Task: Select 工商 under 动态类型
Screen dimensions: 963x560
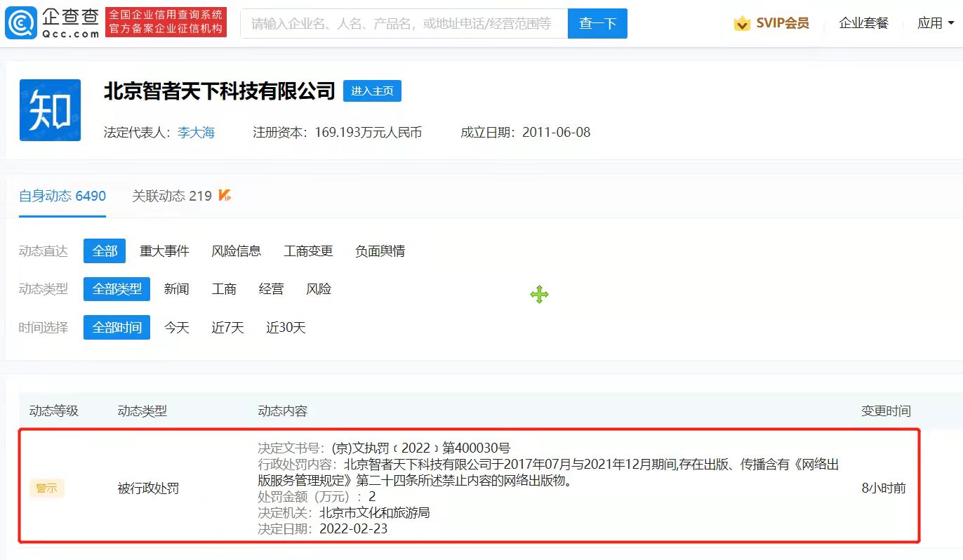Action: pos(224,289)
